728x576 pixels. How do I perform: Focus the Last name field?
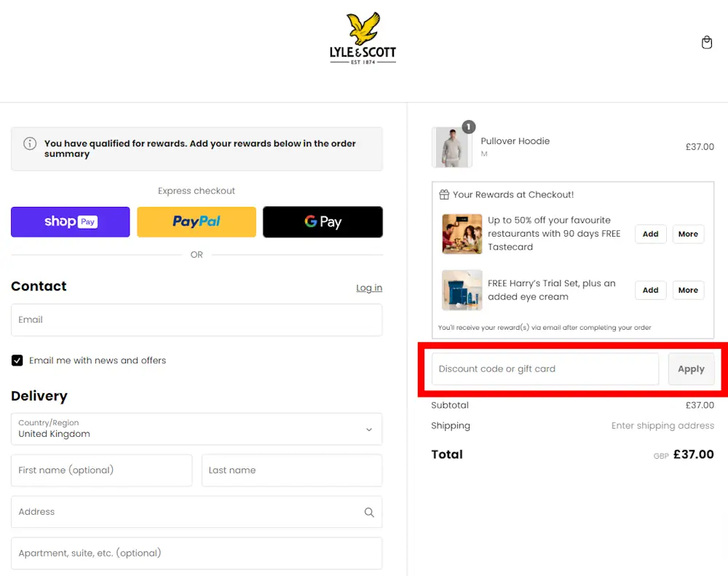click(x=292, y=470)
